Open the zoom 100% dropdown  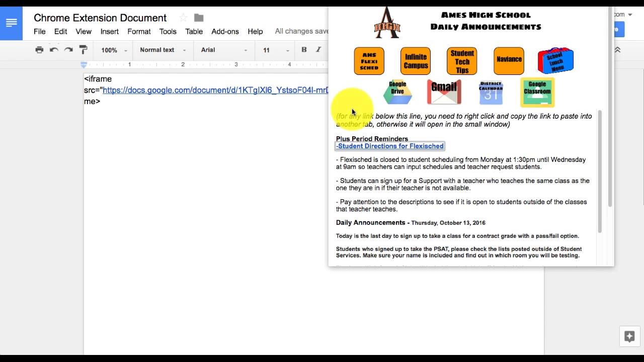pos(114,50)
